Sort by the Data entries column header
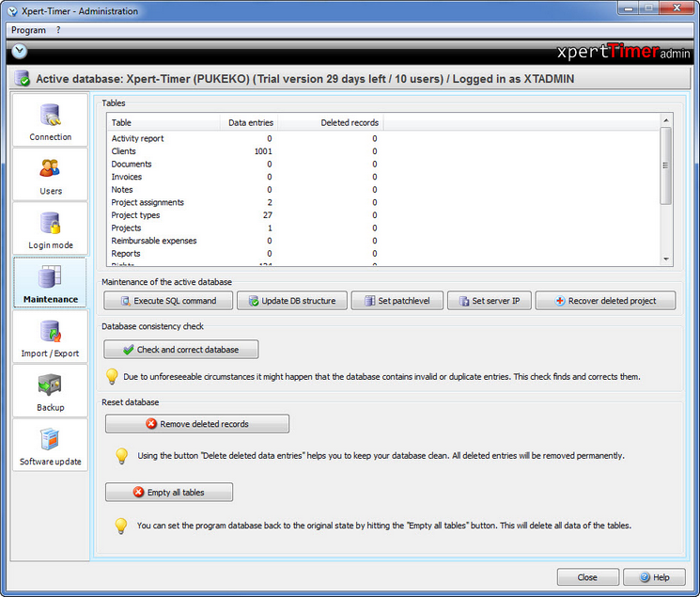 coord(249,122)
